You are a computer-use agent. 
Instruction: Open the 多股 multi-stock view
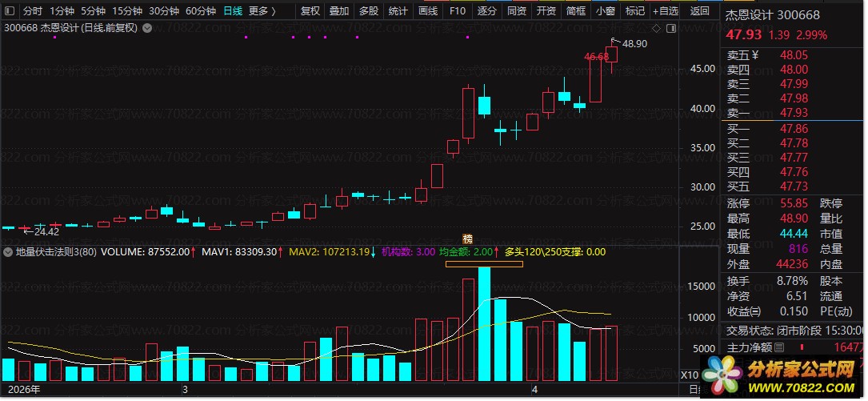(369, 10)
